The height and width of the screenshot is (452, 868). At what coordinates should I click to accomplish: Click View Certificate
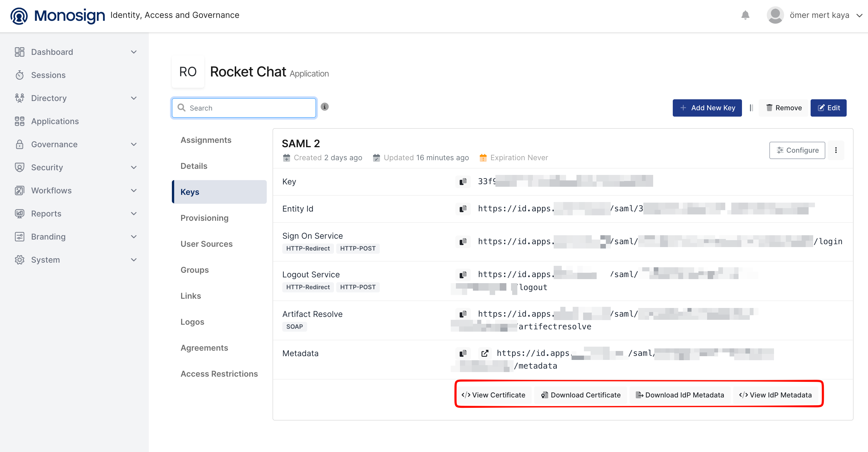click(493, 395)
